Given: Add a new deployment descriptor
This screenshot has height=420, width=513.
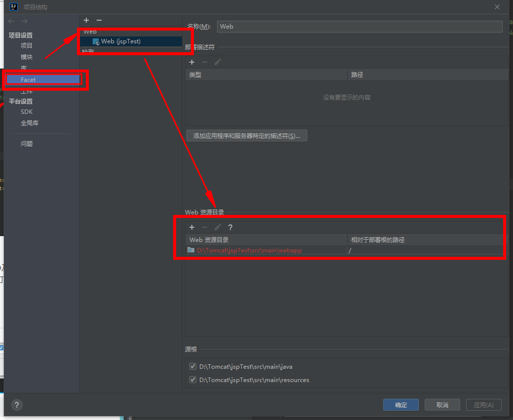Looking at the screenshot, I should [x=192, y=62].
